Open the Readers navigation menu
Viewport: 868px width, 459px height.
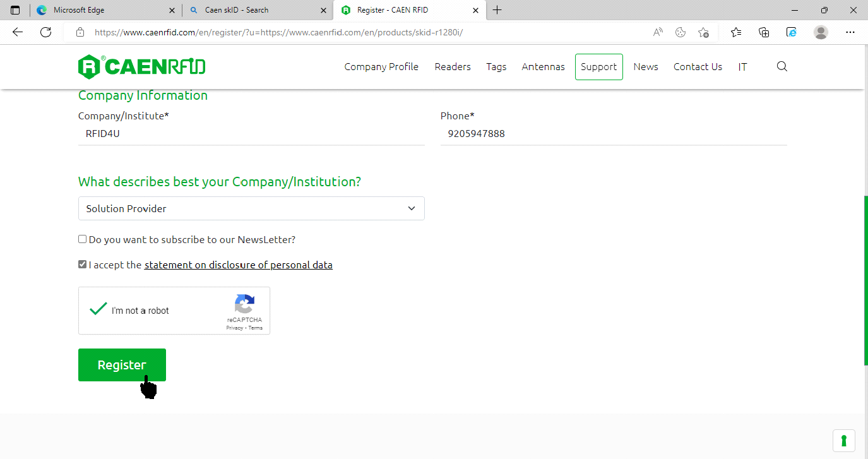(x=452, y=67)
